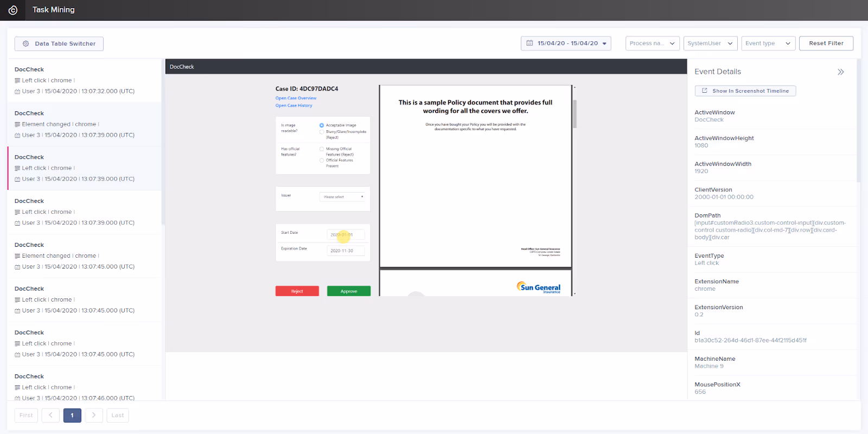Click list icon beside Element changed at 13:07:39
The height and width of the screenshot is (434, 868).
point(17,124)
